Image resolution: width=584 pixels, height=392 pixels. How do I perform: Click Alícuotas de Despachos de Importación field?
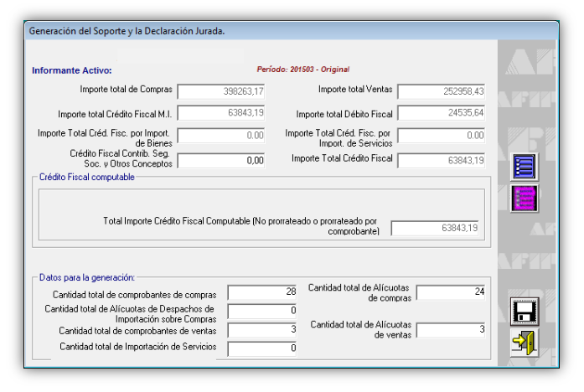[x=263, y=312]
